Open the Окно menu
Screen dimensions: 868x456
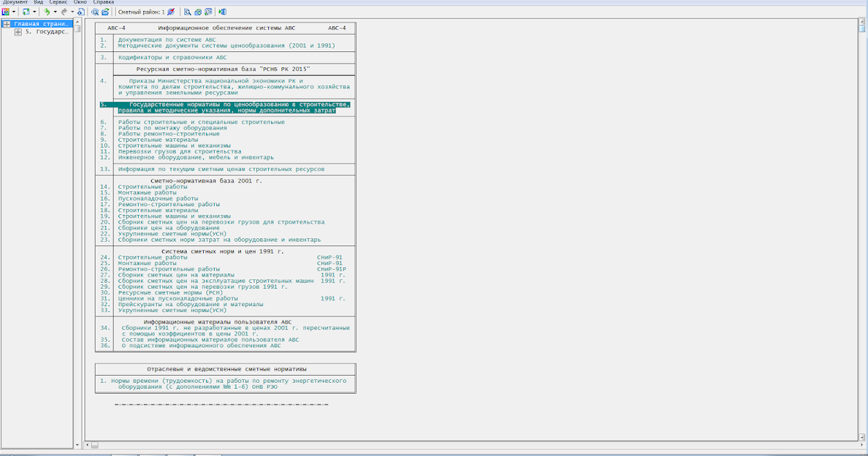[x=80, y=2]
